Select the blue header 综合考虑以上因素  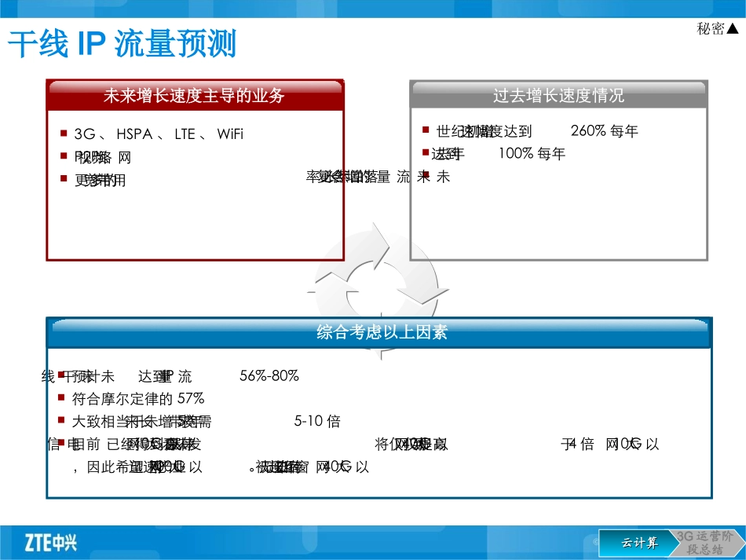379,332
